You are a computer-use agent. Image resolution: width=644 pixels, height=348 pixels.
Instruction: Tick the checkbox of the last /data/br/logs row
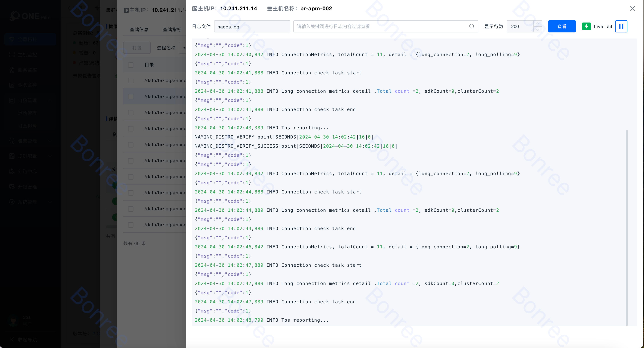coord(131,225)
